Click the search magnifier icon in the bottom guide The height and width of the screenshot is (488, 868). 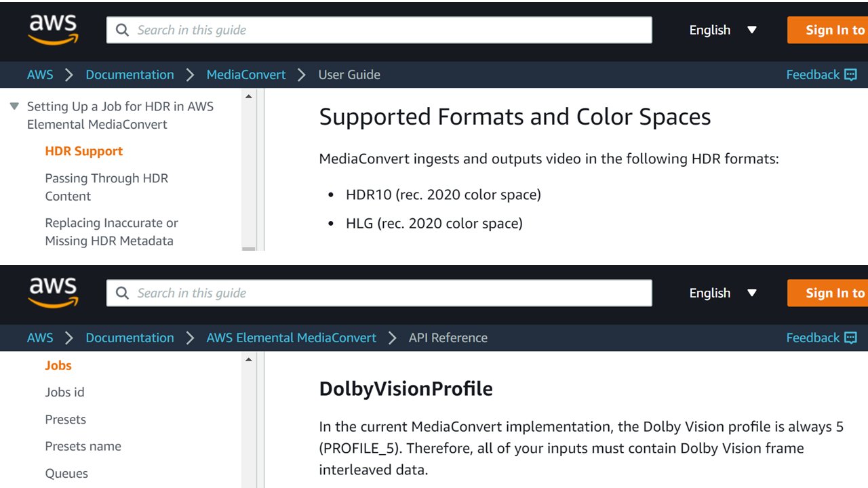click(122, 293)
